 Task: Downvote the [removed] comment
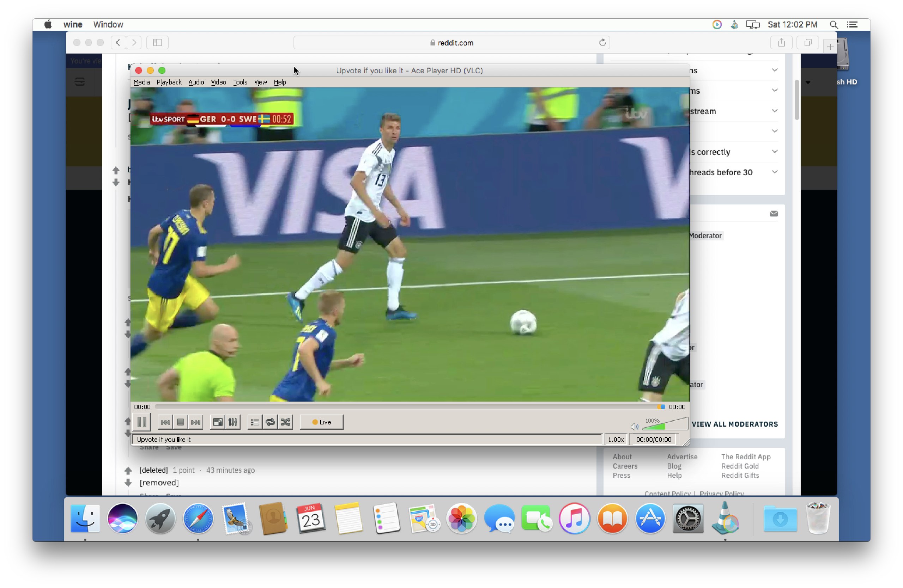[x=128, y=483]
